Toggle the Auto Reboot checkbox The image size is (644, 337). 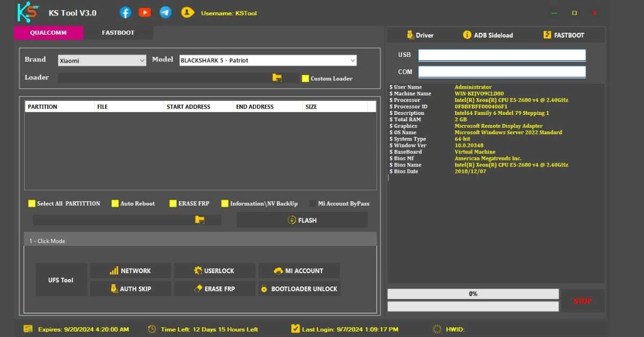click(x=115, y=203)
